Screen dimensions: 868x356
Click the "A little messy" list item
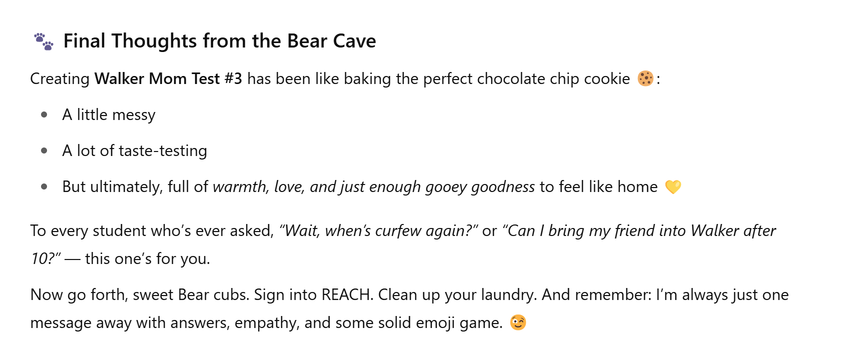point(109,115)
